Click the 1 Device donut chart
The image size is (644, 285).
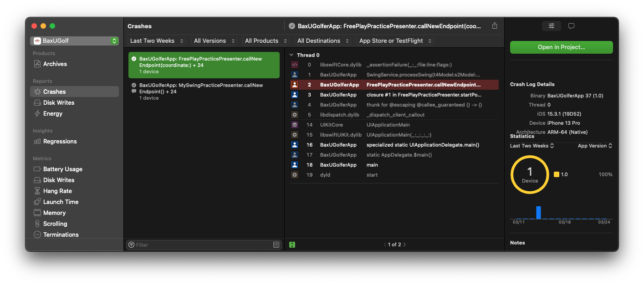(x=530, y=174)
